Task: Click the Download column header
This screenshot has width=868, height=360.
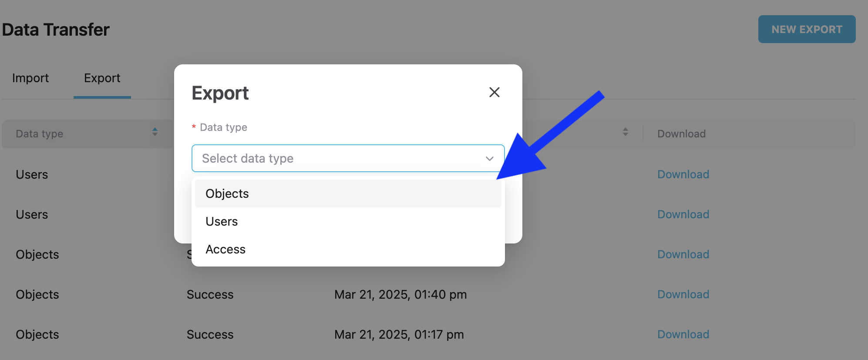Action: (681, 134)
